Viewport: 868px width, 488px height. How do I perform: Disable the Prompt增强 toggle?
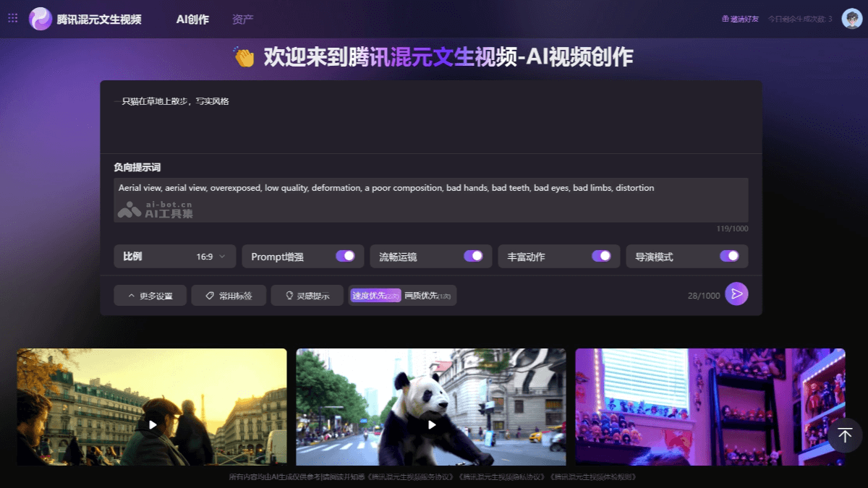coord(346,256)
